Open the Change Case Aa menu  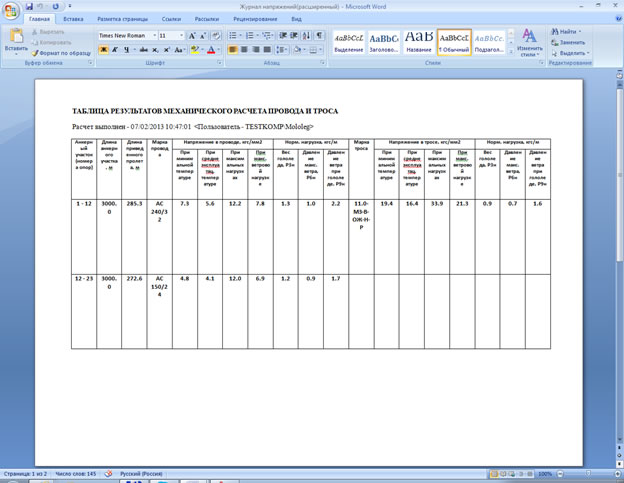click(x=179, y=50)
